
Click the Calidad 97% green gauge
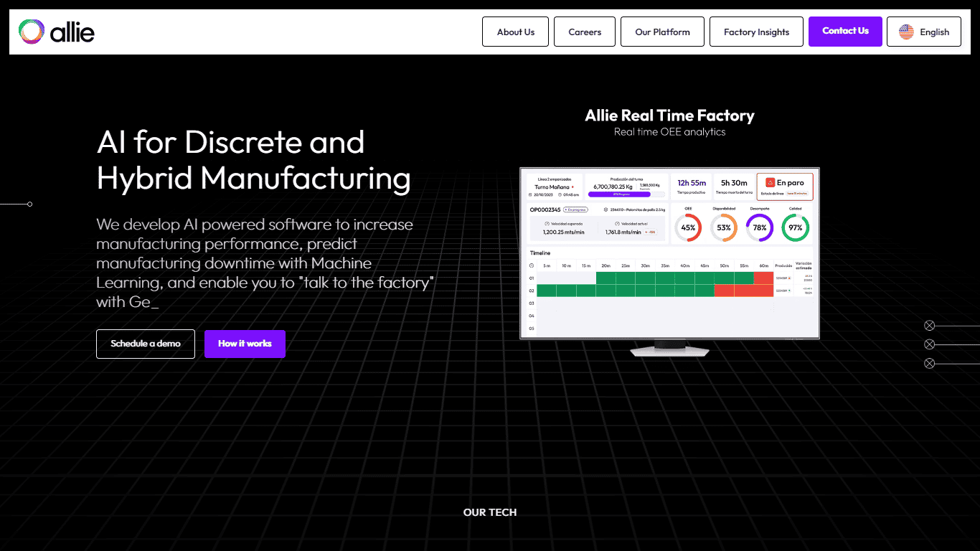(x=796, y=227)
